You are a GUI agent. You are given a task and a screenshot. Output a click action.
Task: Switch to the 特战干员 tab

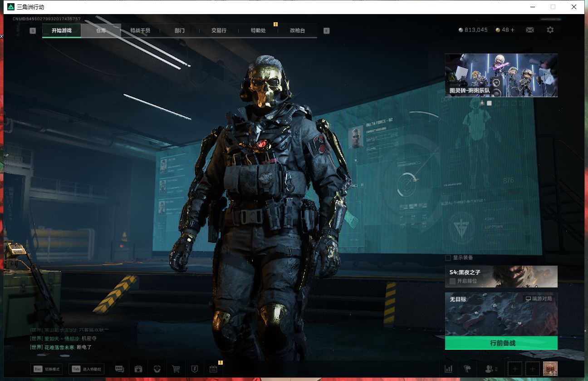(x=140, y=30)
